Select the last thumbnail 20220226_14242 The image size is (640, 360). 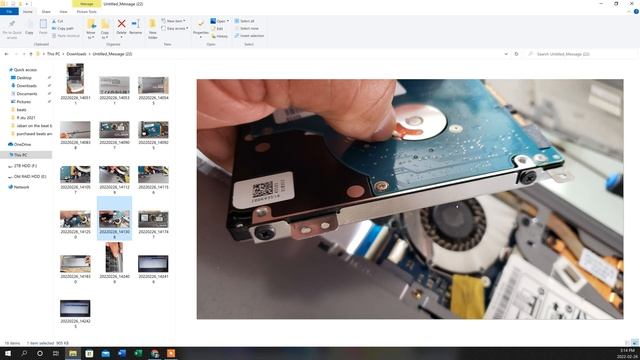[75, 309]
